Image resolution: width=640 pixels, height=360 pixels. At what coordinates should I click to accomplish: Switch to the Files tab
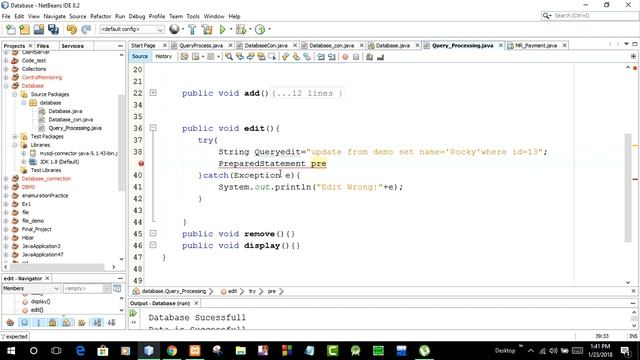43,46
